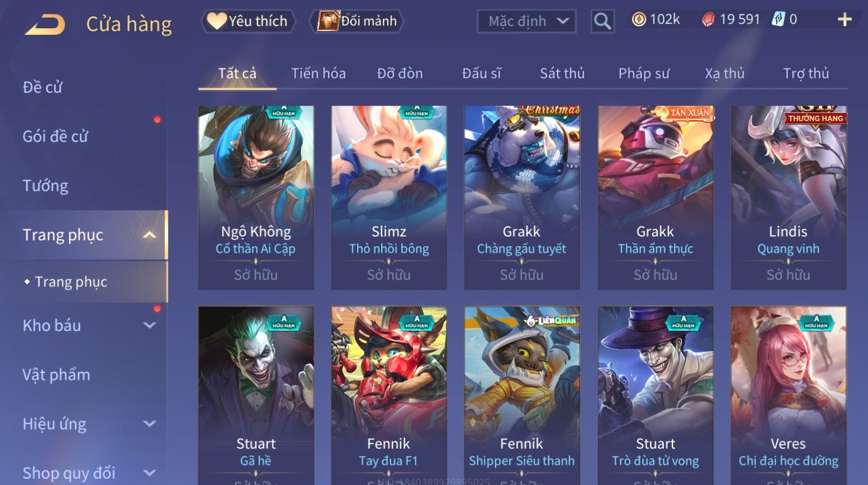Go back using the golden return arrow

(45, 24)
